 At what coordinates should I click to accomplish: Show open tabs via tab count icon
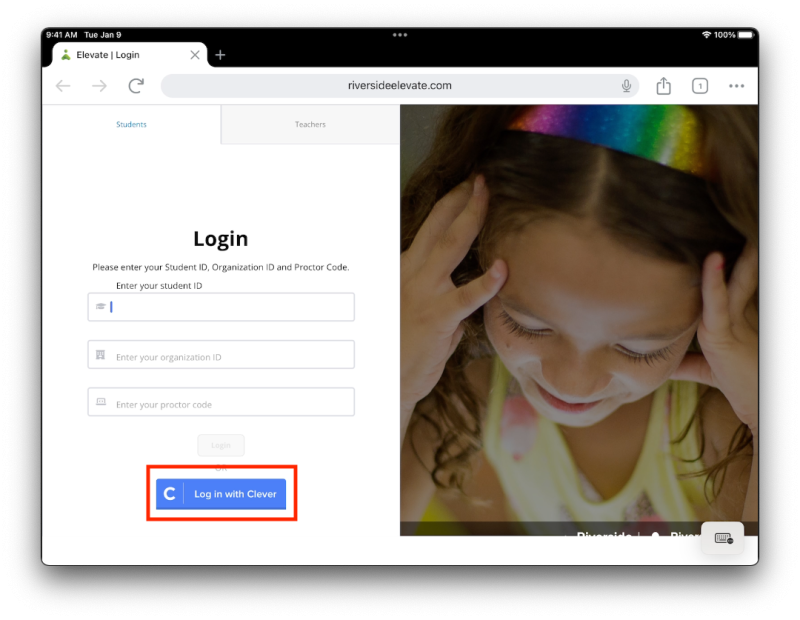[700, 86]
